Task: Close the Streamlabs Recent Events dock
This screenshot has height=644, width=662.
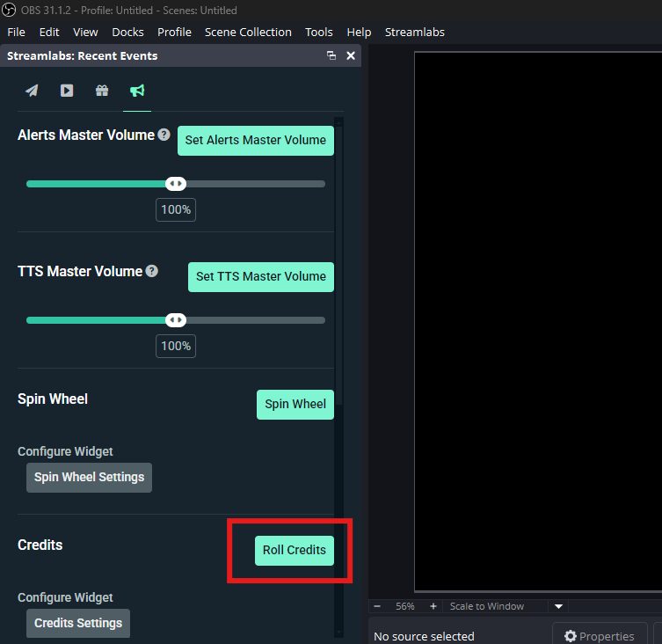Action: (x=351, y=55)
